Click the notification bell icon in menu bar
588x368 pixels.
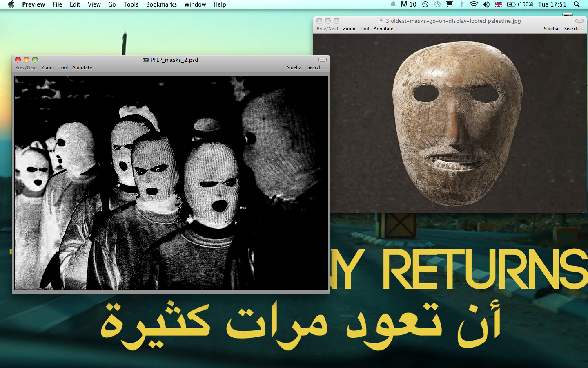[x=393, y=4]
